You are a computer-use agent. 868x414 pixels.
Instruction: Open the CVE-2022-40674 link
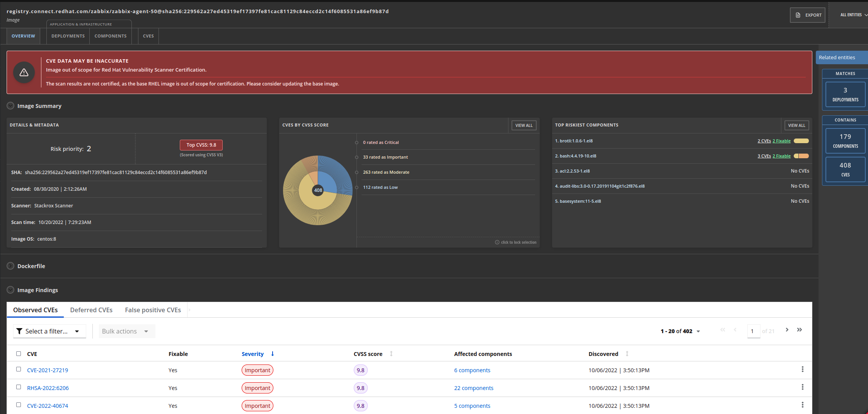(48, 406)
